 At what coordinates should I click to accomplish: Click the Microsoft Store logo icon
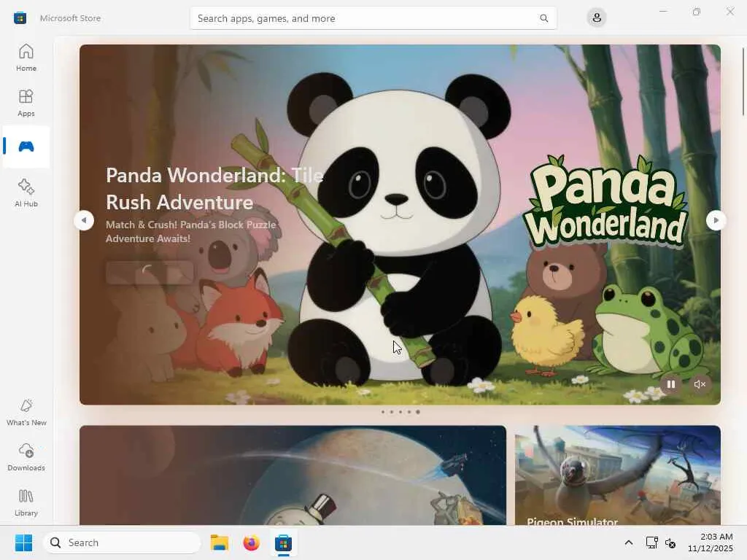(20, 18)
